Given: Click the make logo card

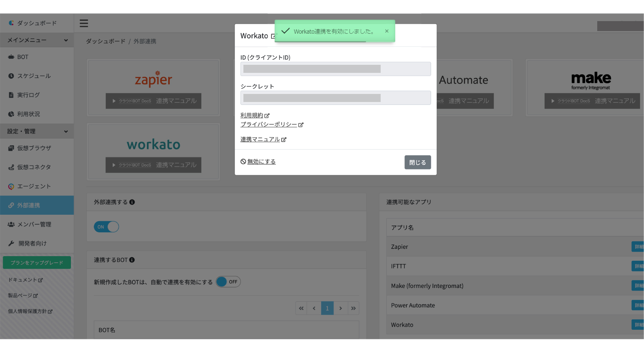Looking at the screenshot, I should tap(585, 87).
